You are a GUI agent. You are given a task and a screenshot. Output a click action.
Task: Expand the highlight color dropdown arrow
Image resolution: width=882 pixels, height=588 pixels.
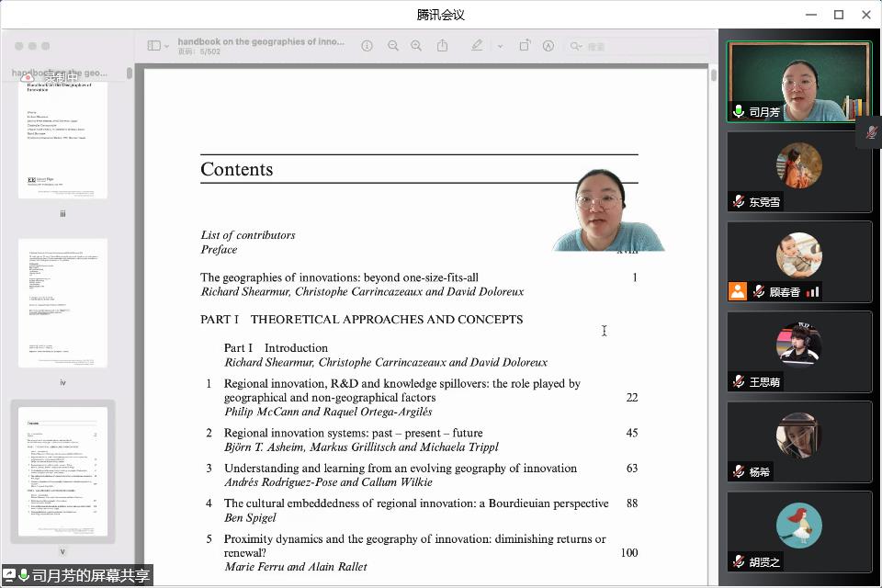click(x=500, y=46)
